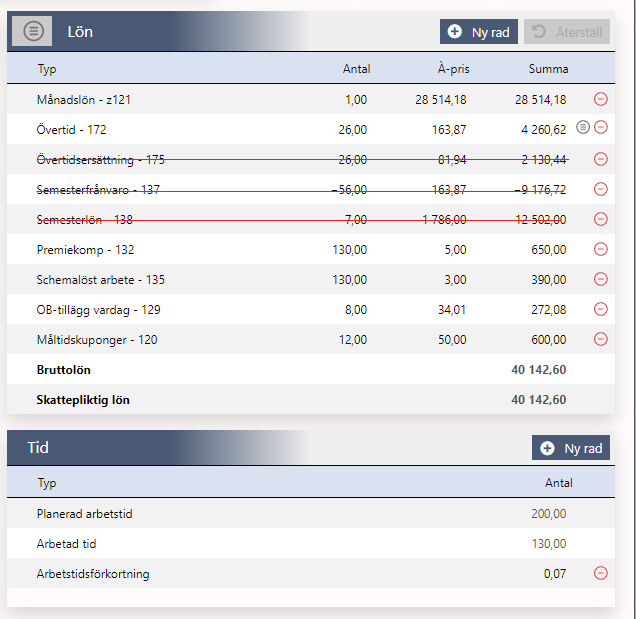Click the Typ column header in Tid
The image size is (636, 619).
(47, 484)
